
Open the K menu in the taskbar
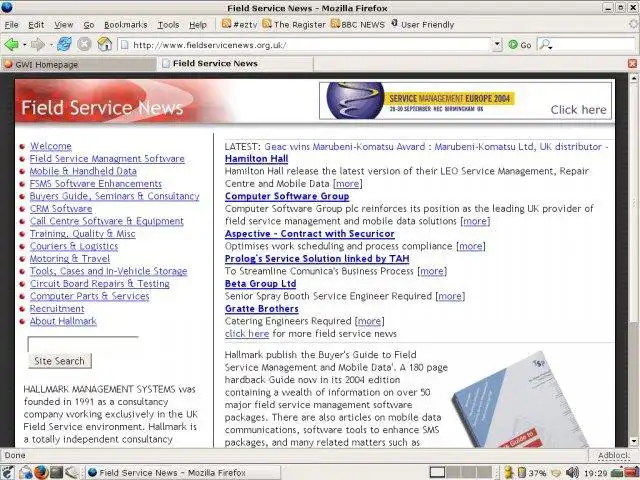coord(8,472)
